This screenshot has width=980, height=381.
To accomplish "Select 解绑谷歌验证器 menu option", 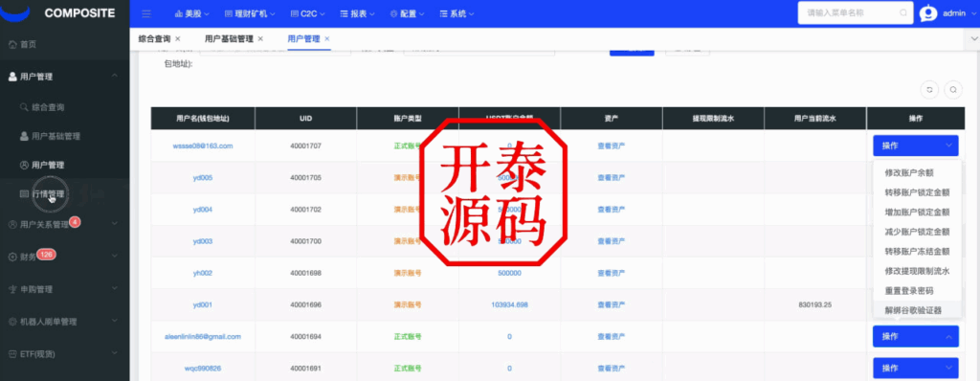I will pos(913,310).
